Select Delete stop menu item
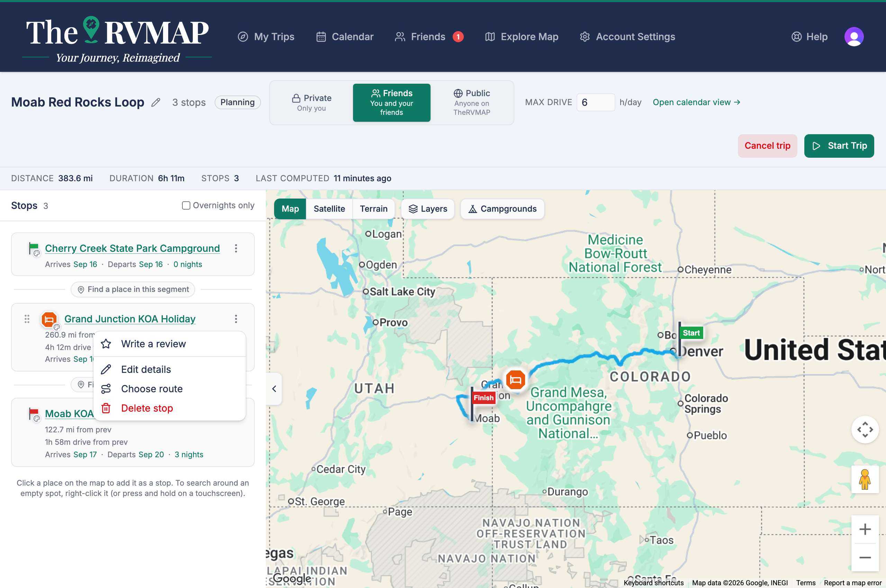The image size is (886, 588). (170, 408)
